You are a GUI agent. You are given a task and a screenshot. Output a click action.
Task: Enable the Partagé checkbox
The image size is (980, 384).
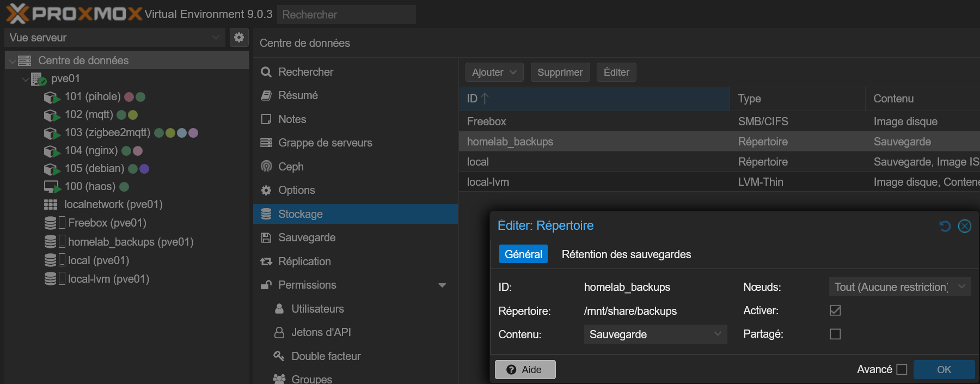coord(835,334)
